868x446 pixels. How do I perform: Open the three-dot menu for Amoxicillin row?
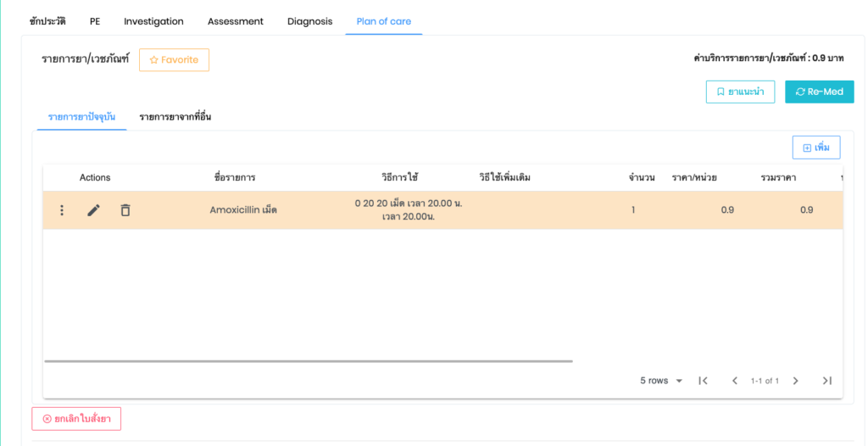pos(62,210)
